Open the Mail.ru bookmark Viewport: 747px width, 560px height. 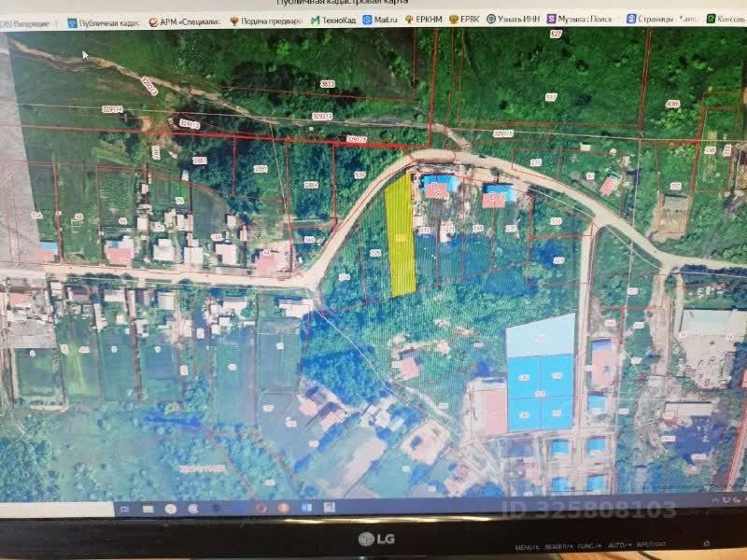point(380,20)
